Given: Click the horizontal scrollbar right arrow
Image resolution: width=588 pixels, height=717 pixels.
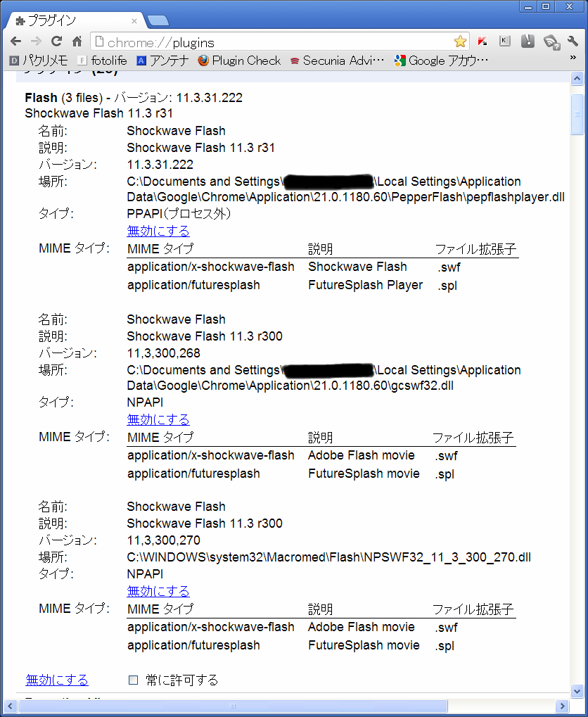Looking at the screenshot, I should pyautogui.click(x=563, y=706).
